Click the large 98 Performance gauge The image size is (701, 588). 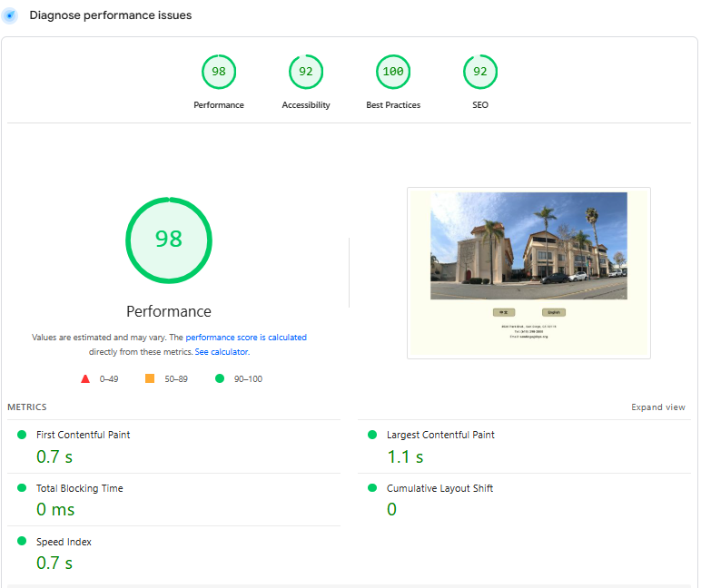coord(169,240)
